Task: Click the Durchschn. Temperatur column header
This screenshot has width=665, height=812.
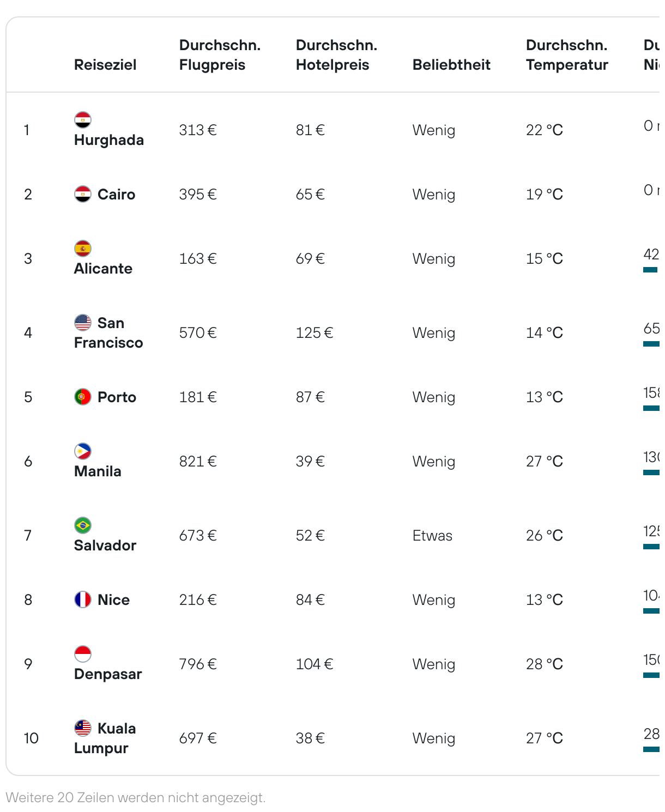Action: point(567,55)
